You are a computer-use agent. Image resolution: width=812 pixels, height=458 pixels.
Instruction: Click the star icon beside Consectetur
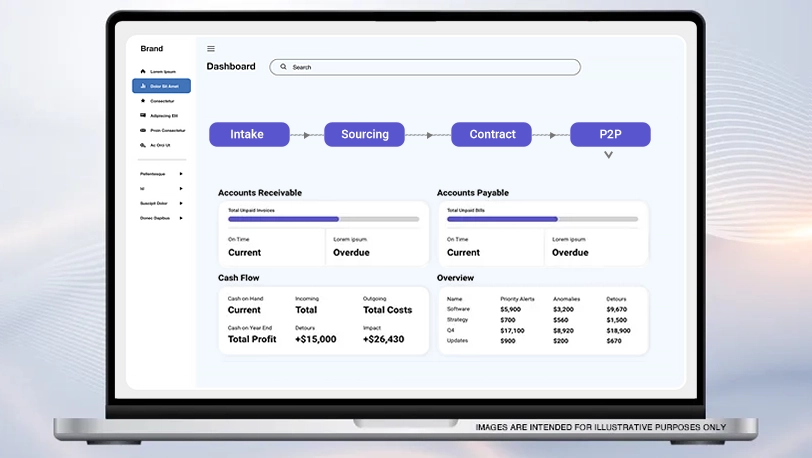(x=143, y=101)
